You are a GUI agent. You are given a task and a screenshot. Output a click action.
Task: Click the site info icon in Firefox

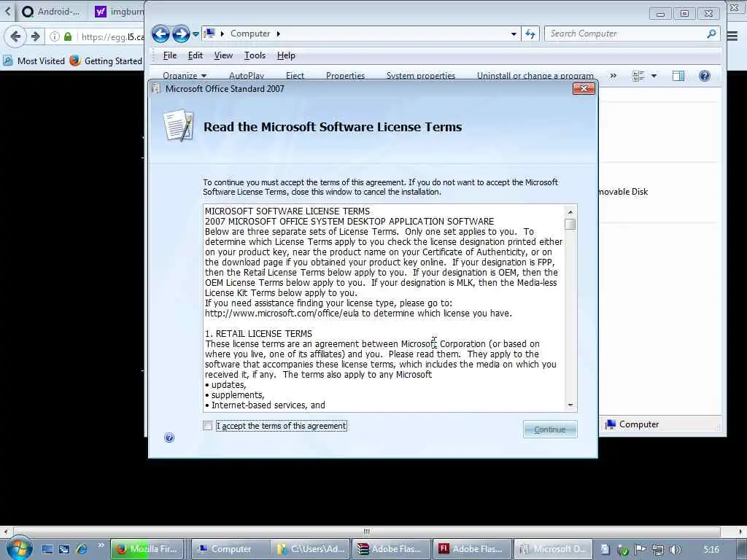[x=55, y=36]
